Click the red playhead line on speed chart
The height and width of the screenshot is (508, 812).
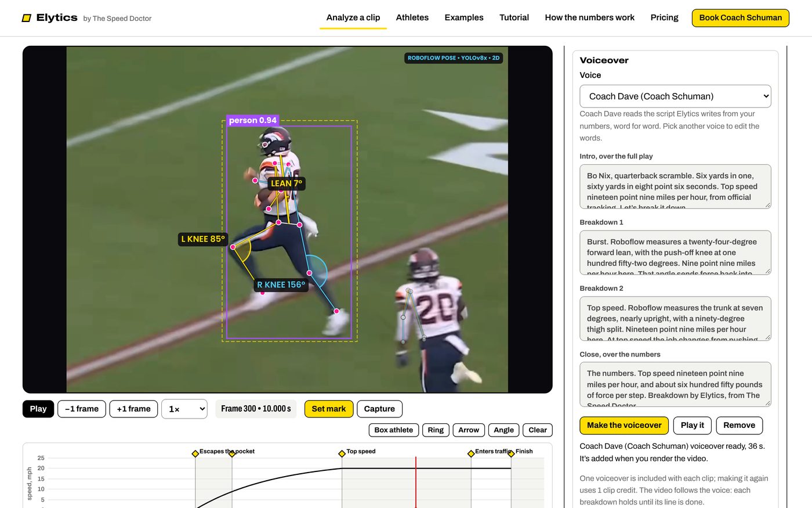click(416, 482)
